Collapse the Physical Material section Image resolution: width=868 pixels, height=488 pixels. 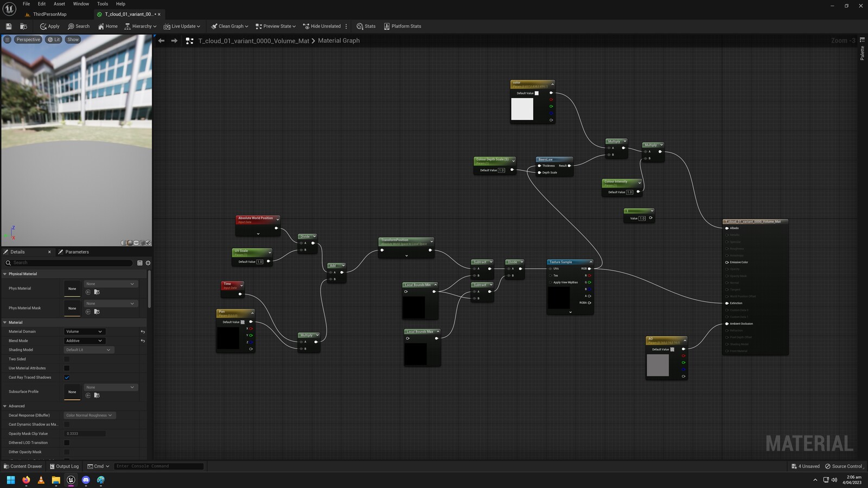pyautogui.click(x=5, y=274)
